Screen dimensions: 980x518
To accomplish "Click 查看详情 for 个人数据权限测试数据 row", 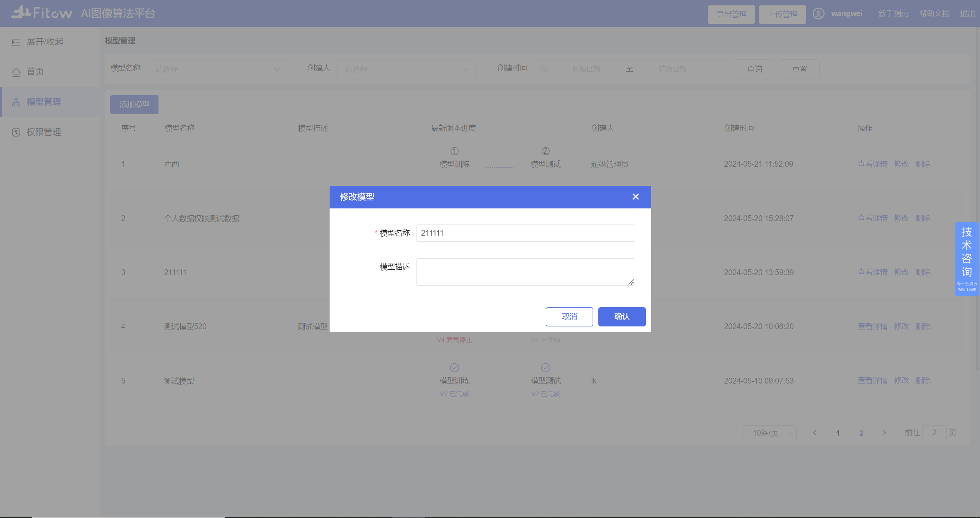I will tap(872, 218).
